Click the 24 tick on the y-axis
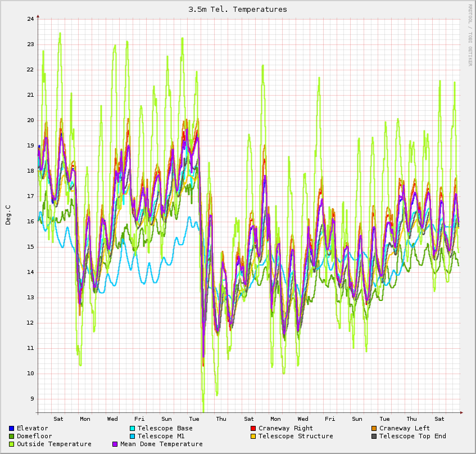This screenshot has height=454, width=476. [30, 19]
